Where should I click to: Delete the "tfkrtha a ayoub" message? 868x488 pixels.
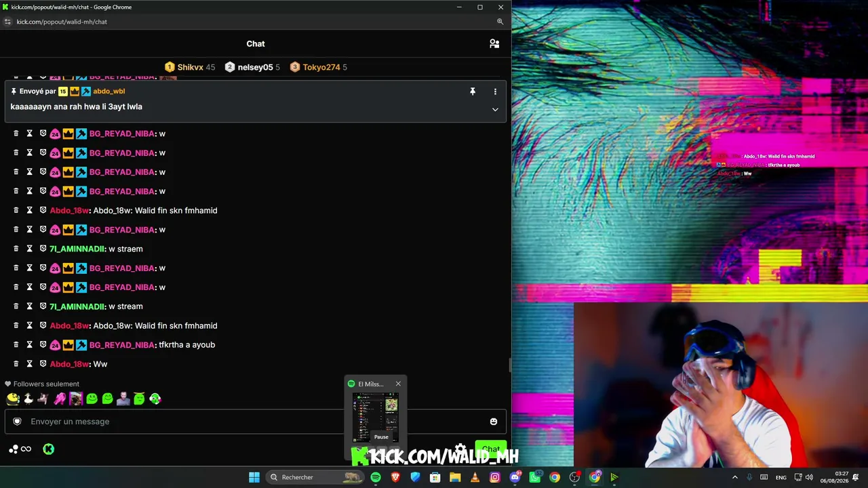tap(16, 345)
